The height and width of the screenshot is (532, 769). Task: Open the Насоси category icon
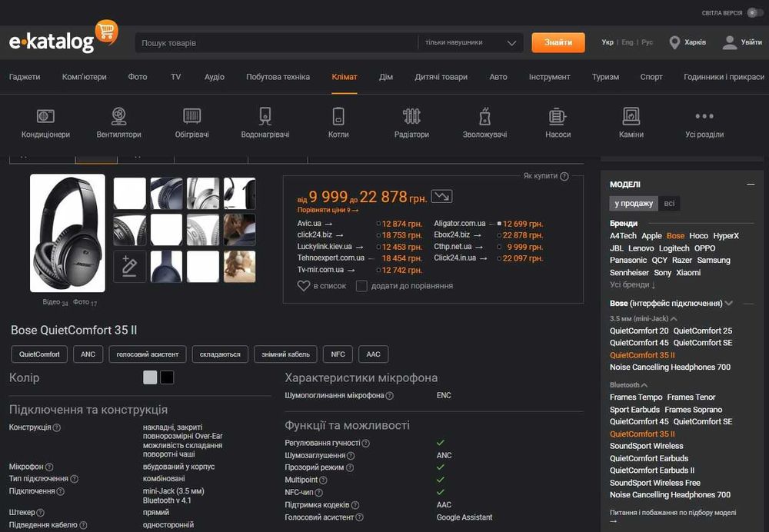(558, 116)
